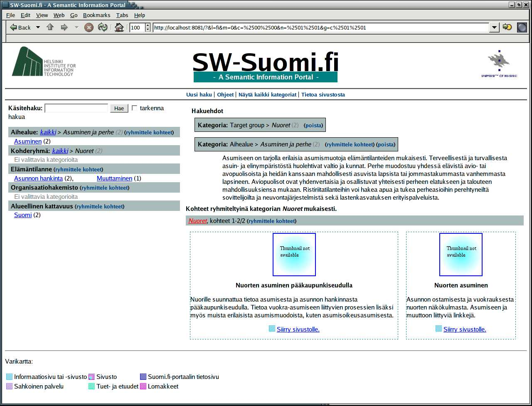This screenshot has height=406, width=532.
Task: Click the Käsitehaku search text field
Action: point(76,108)
